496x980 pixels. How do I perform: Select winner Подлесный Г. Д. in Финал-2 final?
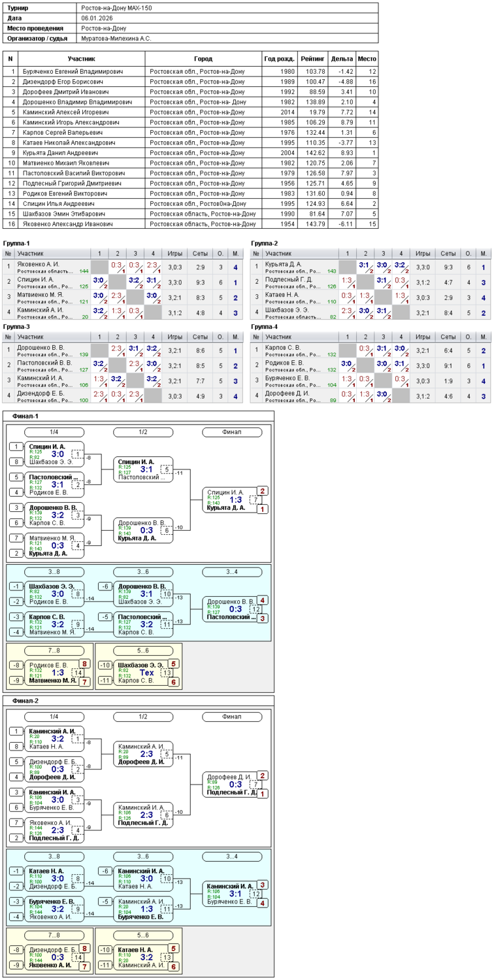point(229,792)
